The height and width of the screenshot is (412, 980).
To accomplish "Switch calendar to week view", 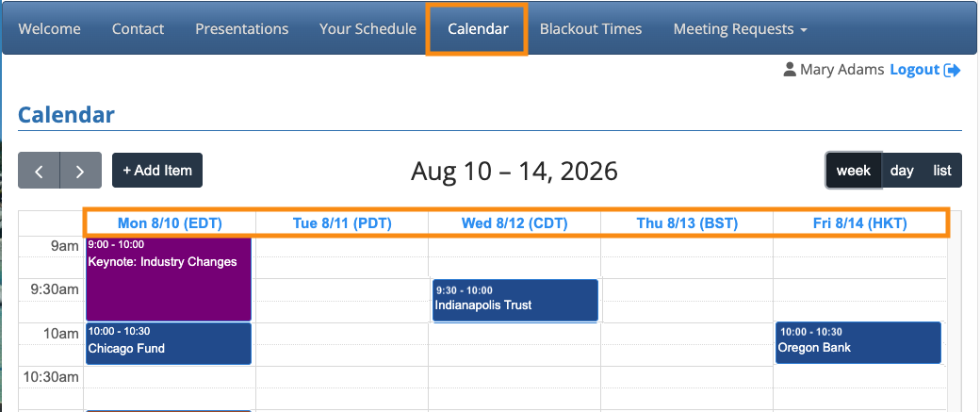I will pyautogui.click(x=853, y=170).
